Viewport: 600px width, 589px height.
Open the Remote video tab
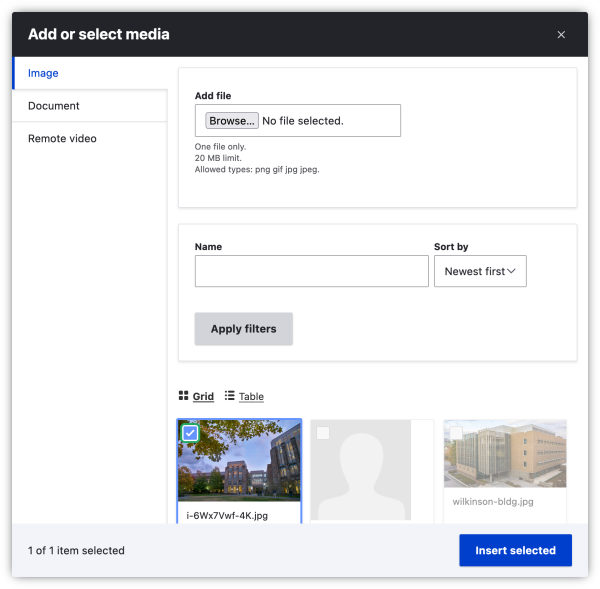90,139
